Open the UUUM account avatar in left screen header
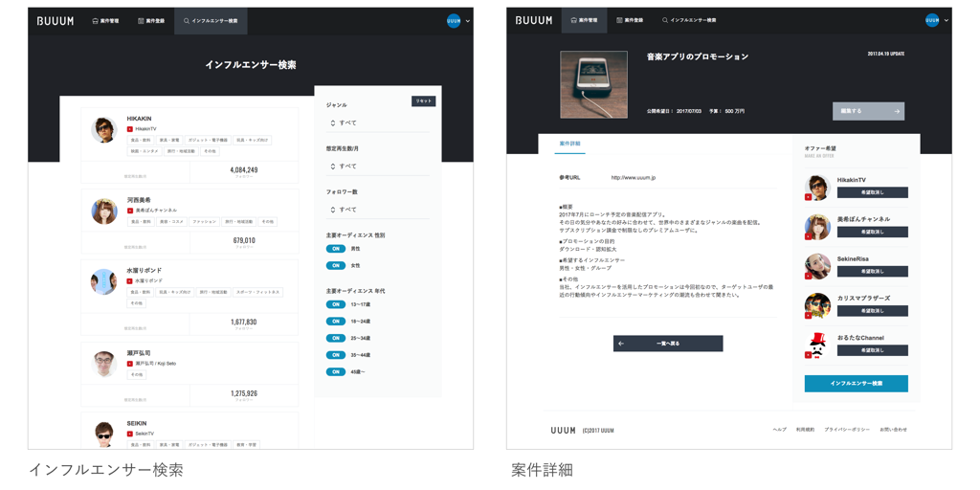Image resolution: width=980 pixels, height=490 pixels. click(x=454, y=20)
